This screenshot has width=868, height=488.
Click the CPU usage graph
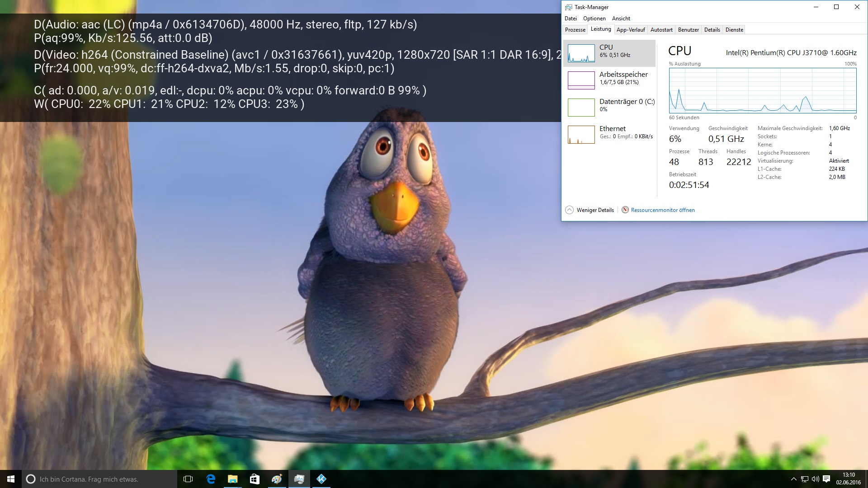763,90
